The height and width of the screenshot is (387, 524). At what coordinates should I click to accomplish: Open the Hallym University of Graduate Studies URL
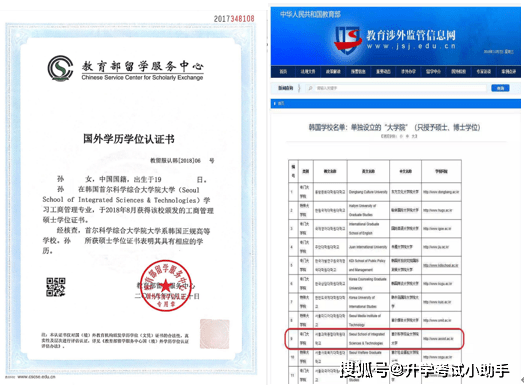(438, 211)
